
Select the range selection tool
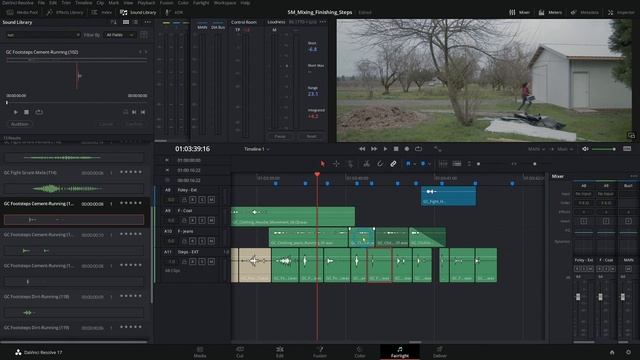[x=336, y=164]
